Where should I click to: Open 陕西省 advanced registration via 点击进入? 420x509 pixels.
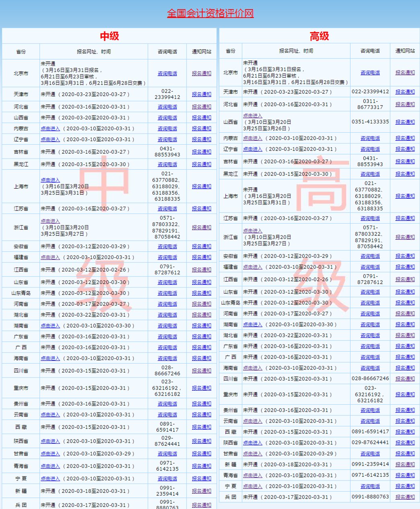tap(253, 442)
